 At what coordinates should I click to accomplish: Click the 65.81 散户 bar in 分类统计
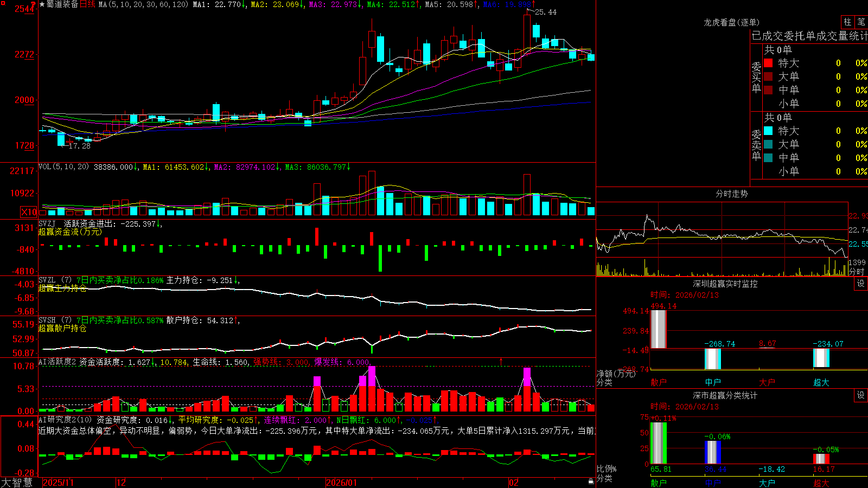(x=658, y=443)
